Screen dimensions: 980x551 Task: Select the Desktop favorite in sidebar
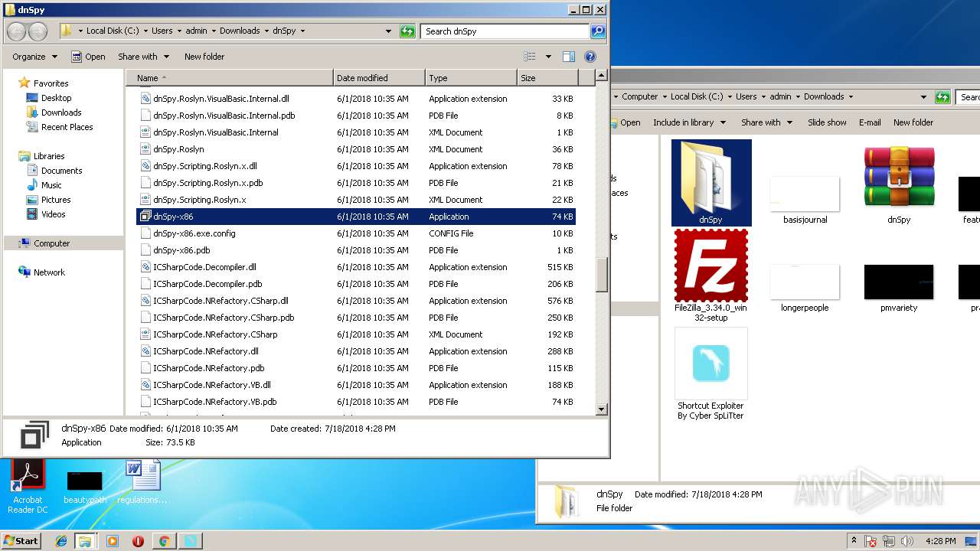(56, 98)
